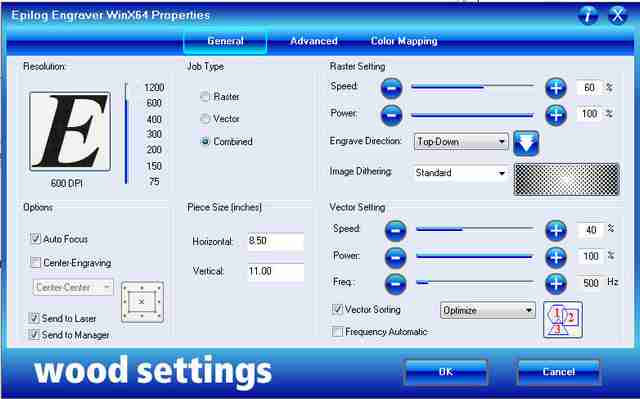Increase Vector Freq with plus button
Image resolution: width=640 pixels, height=399 pixels.
(556, 284)
